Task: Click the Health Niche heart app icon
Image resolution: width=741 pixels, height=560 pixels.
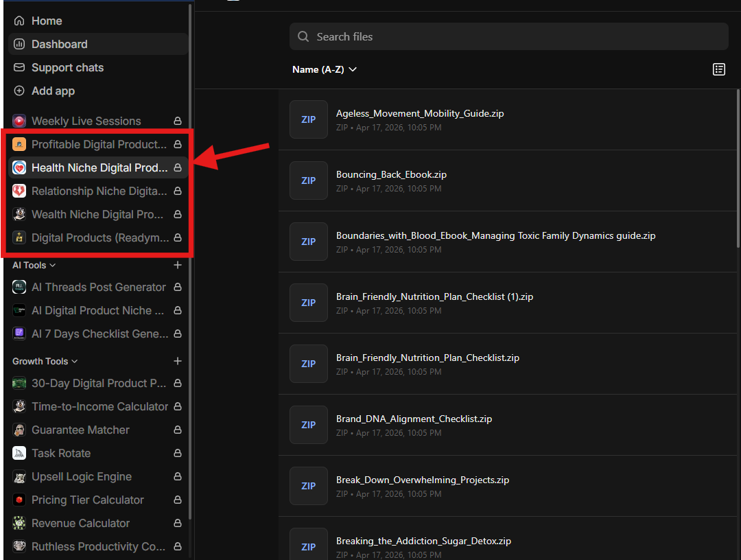Action: tap(19, 167)
